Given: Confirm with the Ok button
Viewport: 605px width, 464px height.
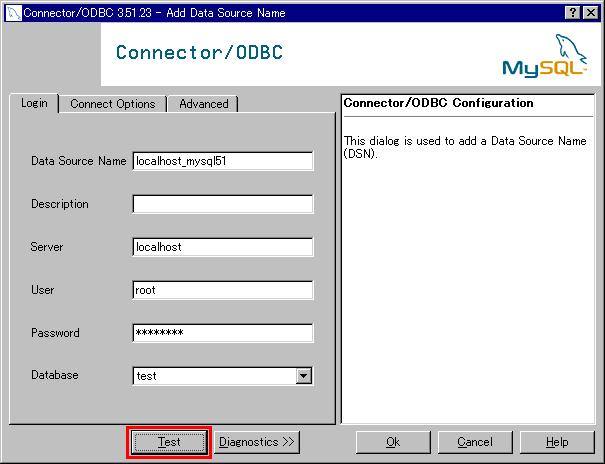Looking at the screenshot, I should (393, 442).
